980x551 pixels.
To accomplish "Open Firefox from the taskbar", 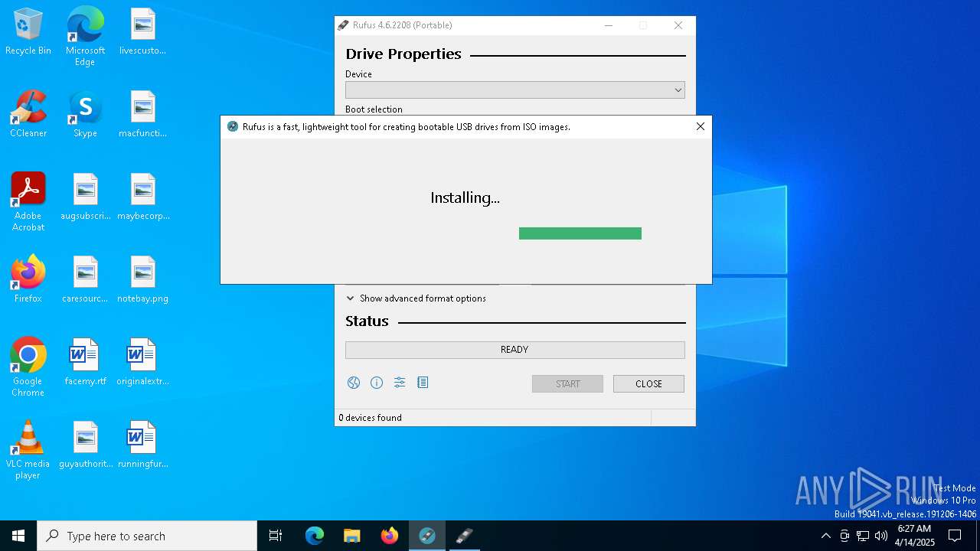I will (x=390, y=536).
